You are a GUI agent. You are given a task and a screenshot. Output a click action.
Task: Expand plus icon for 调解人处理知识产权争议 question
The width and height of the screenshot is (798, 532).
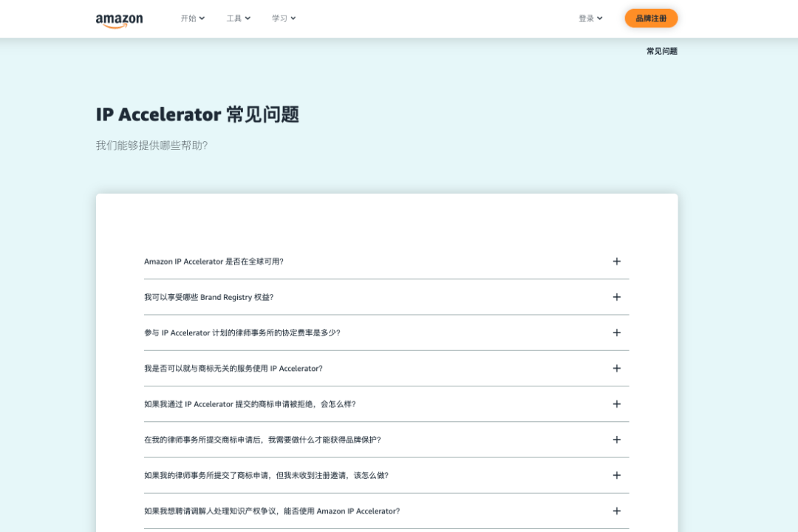coord(616,511)
